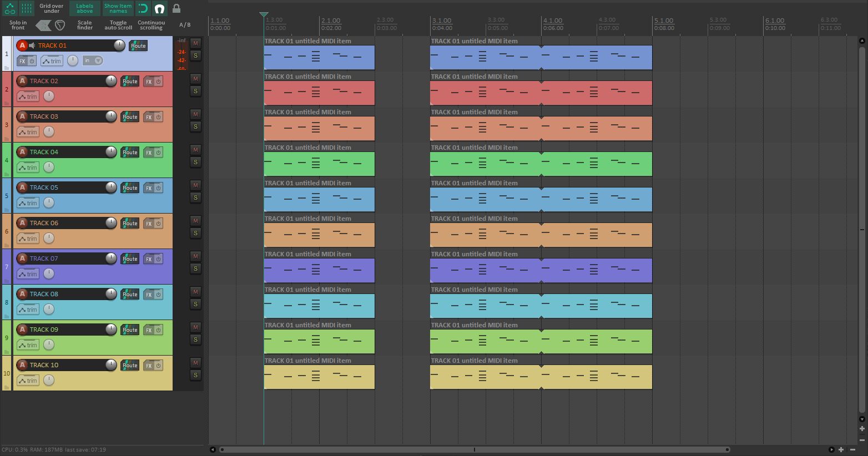Select second MIDI item on TRACK 05 lane
The width and height of the screenshot is (868, 456).
coord(541,199)
